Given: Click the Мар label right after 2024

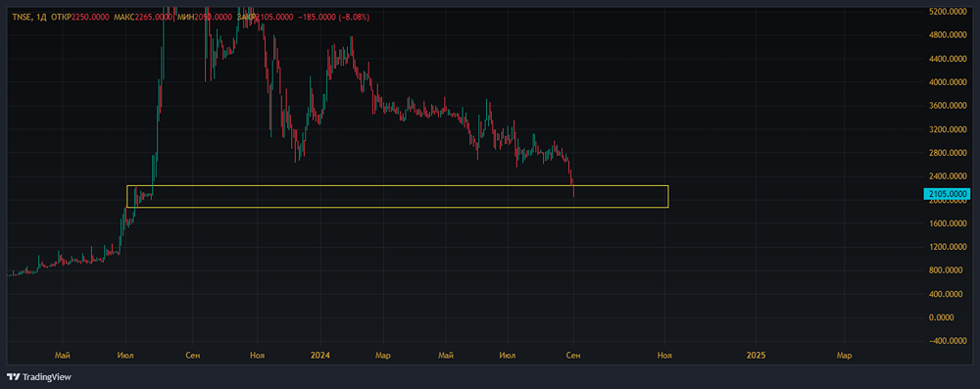Looking at the screenshot, I should pos(382,356).
